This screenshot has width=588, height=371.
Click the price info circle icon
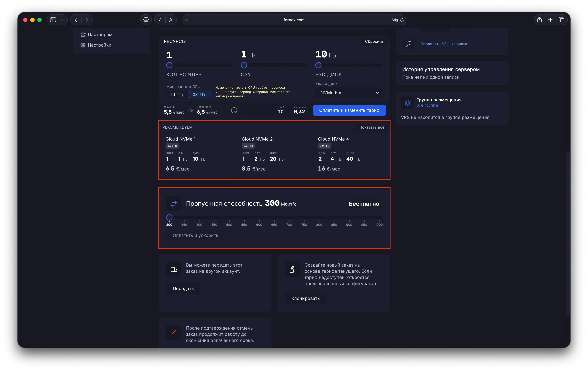[x=234, y=110]
